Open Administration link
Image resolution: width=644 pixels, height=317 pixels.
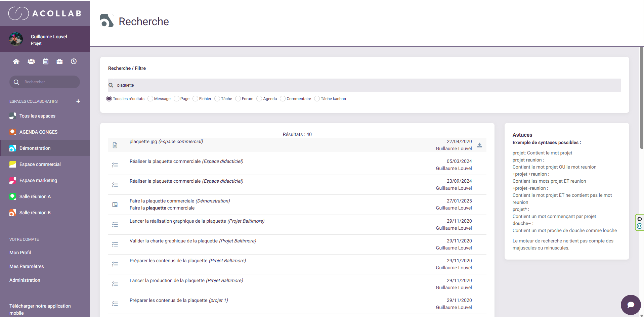(25, 280)
